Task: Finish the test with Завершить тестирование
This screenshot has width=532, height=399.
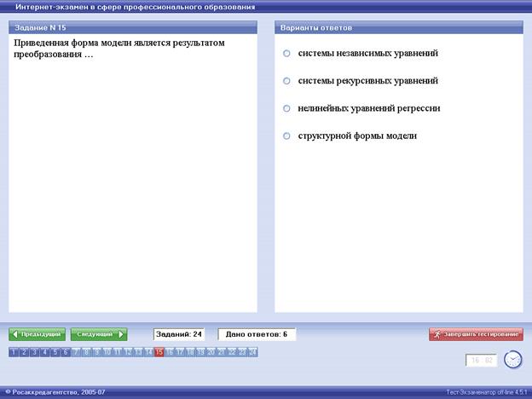Action: (x=476, y=334)
